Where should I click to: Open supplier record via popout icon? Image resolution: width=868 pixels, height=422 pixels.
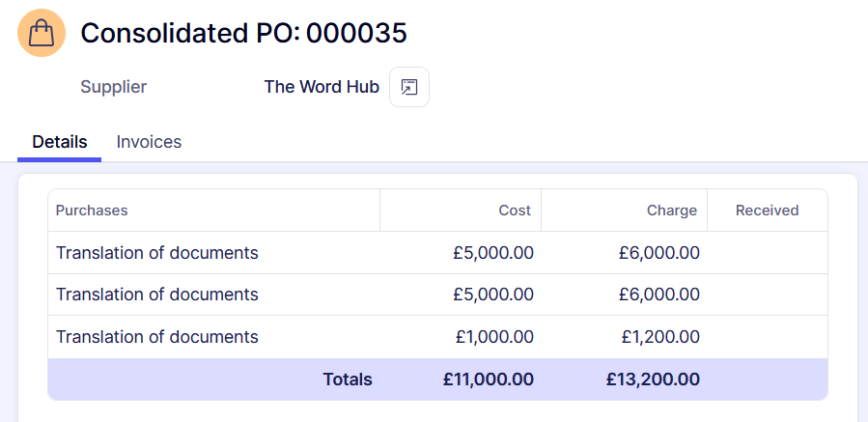pos(409,87)
